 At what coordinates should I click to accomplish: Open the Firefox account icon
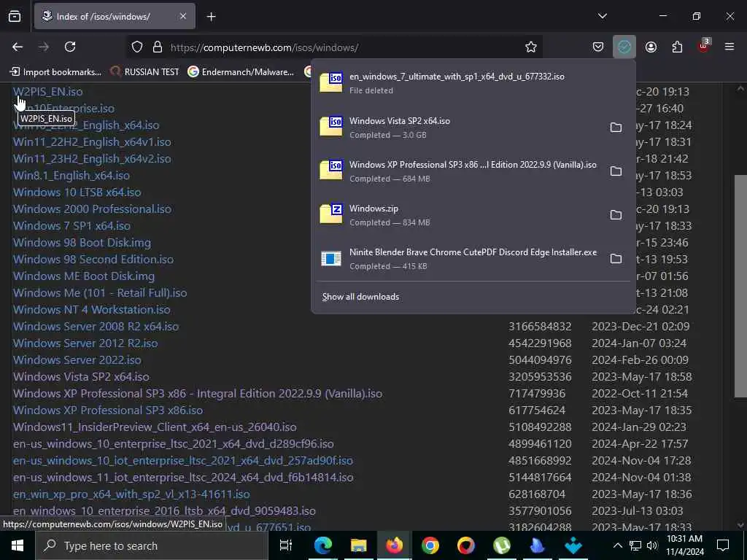pyautogui.click(x=651, y=47)
